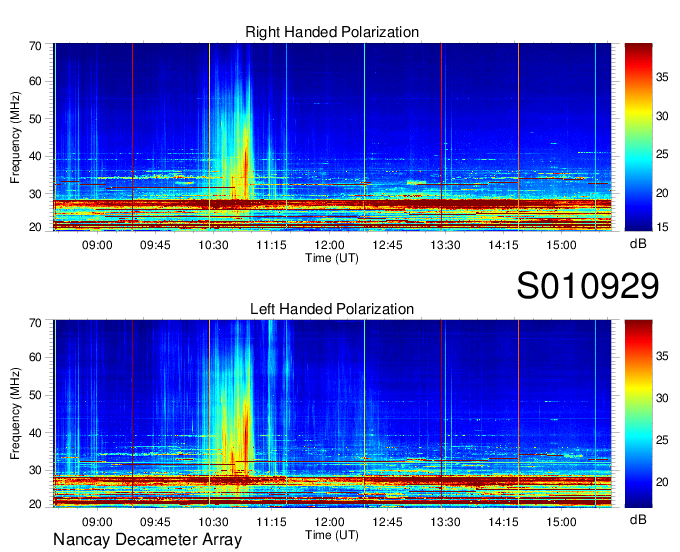The height and width of the screenshot is (552, 680).
Task: Click the "11:15" tick of Right Handed plot
Action: [x=271, y=245]
